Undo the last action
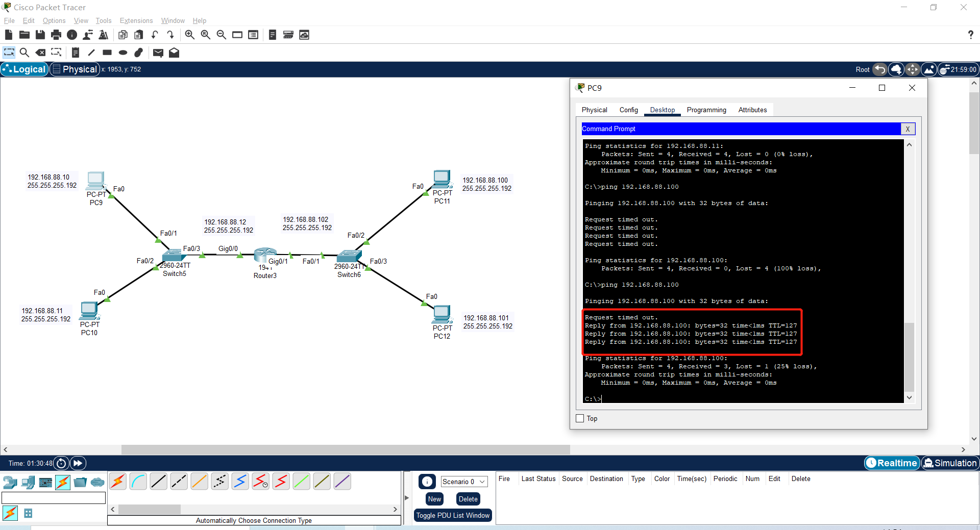 pos(155,35)
